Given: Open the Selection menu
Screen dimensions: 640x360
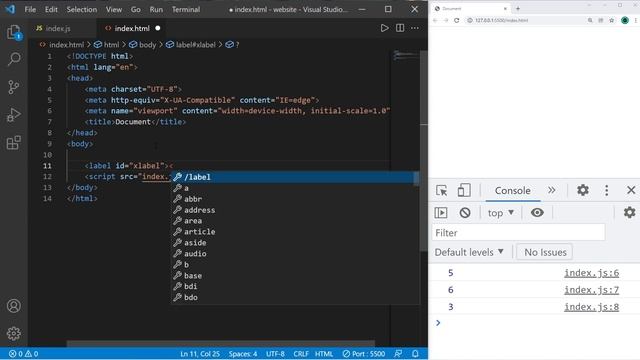Looking at the screenshot, I should coord(82,9).
